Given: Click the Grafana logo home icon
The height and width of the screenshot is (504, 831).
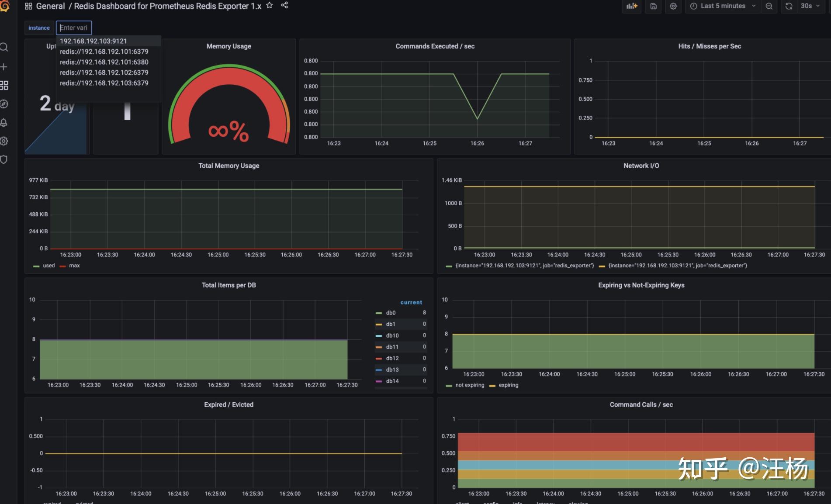Looking at the screenshot, I should click(4, 6).
